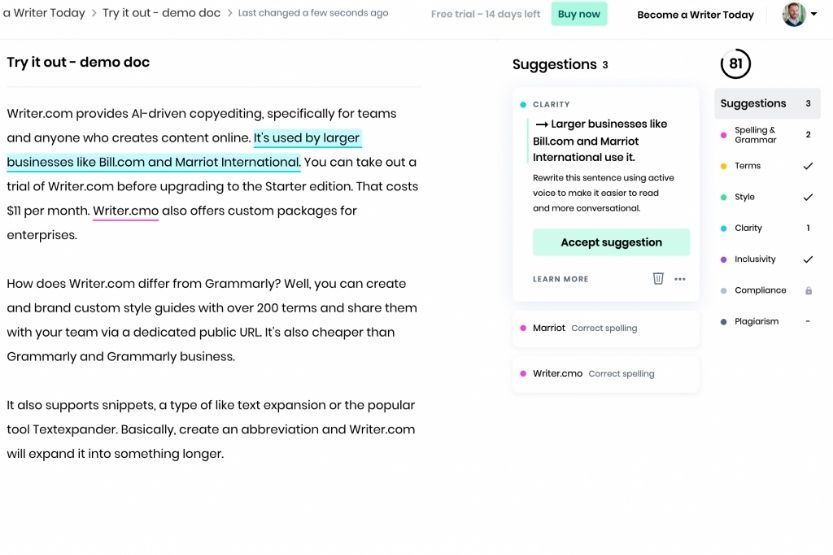Click the suggested rewrite Larger businesses like
The image size is (833, 555).
601,140
